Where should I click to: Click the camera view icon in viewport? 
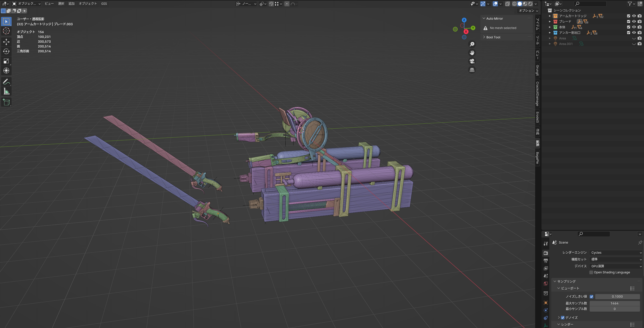(472, 61)
